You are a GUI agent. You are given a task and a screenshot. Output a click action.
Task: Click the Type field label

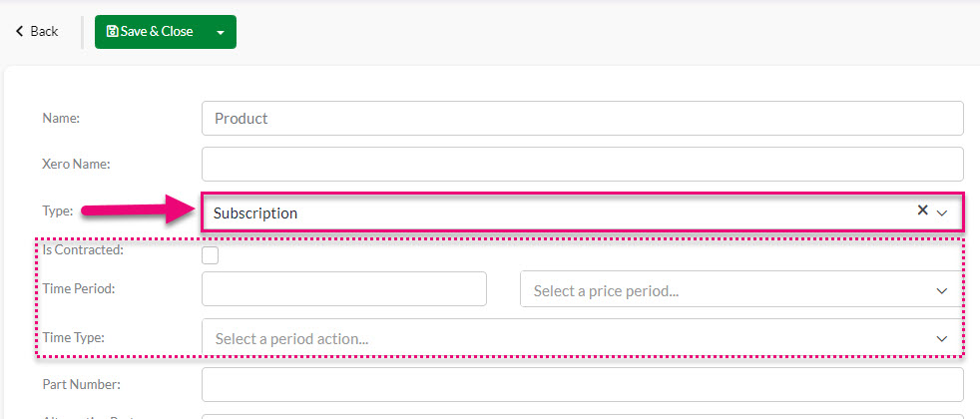point(58,211)
